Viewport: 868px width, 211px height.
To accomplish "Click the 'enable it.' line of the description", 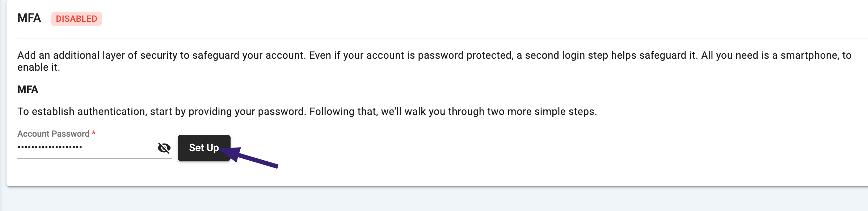I will [x=38, y=67].
